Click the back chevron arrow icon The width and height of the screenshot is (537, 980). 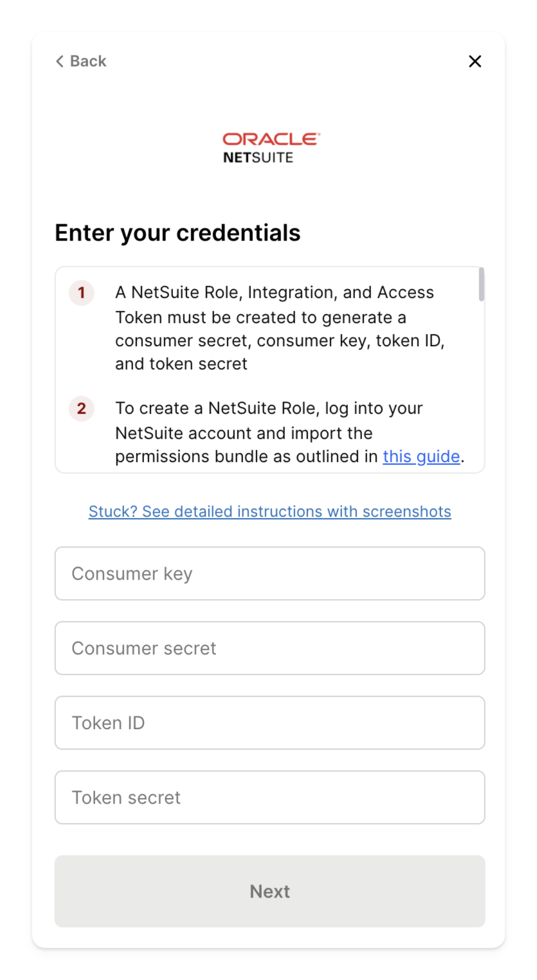click(60, 61)
